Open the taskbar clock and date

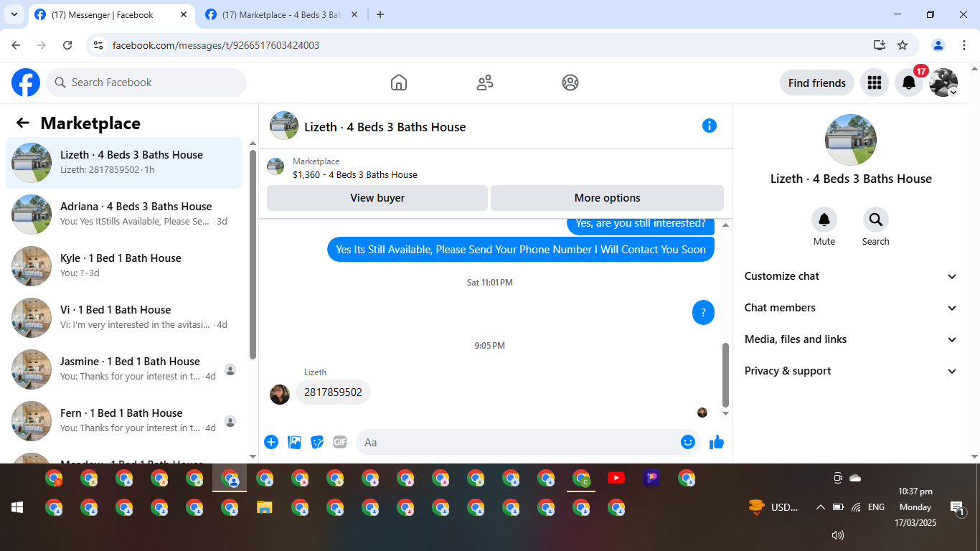pos(915,507)
